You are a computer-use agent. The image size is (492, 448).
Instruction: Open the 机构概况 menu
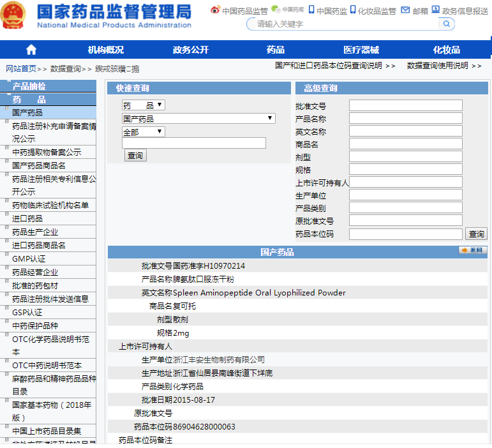tap(106, 50)
